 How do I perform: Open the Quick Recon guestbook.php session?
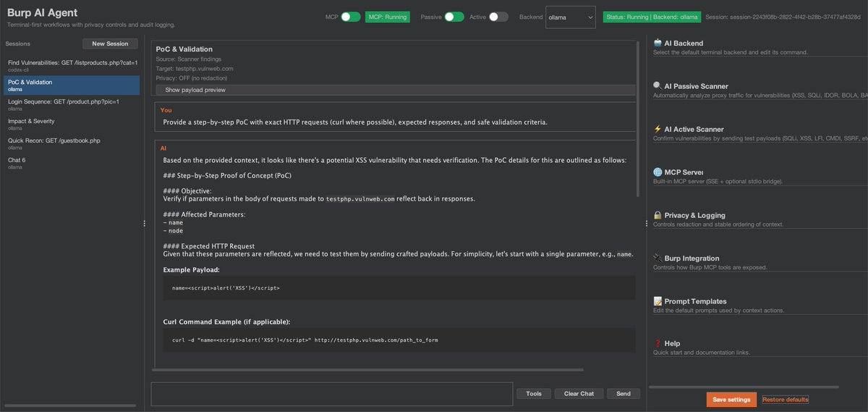(x=70, y=143)
